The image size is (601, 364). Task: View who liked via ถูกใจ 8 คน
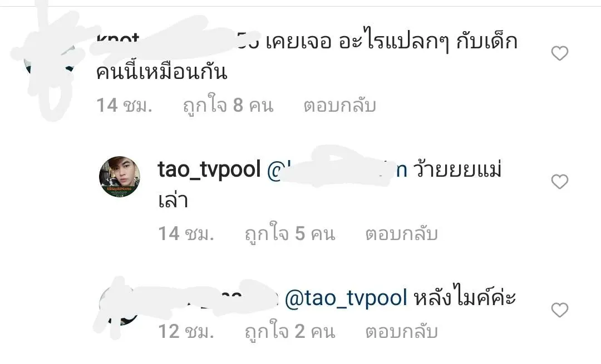(x=228, y=104)
